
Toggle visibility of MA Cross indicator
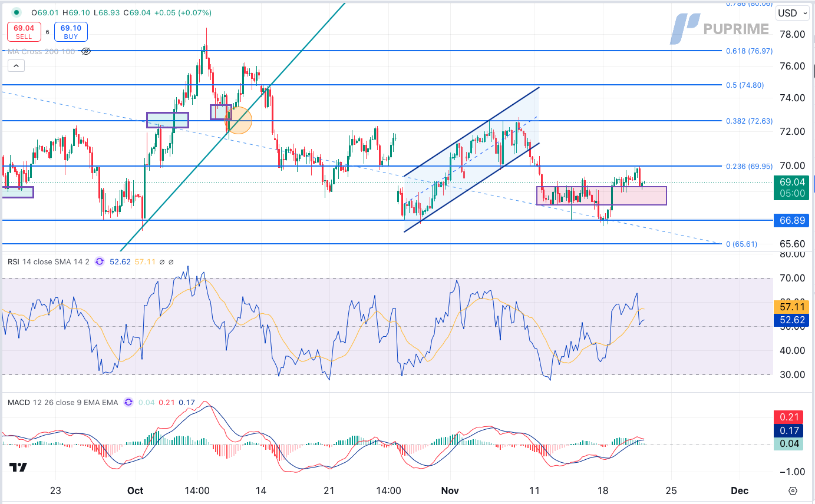[x=86, y=51]
